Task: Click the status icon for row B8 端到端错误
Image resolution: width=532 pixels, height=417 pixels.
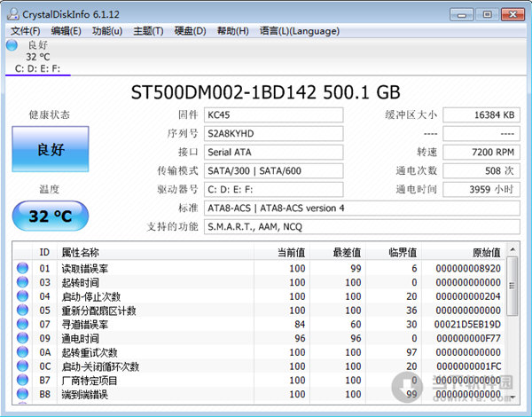Action: 22,394
